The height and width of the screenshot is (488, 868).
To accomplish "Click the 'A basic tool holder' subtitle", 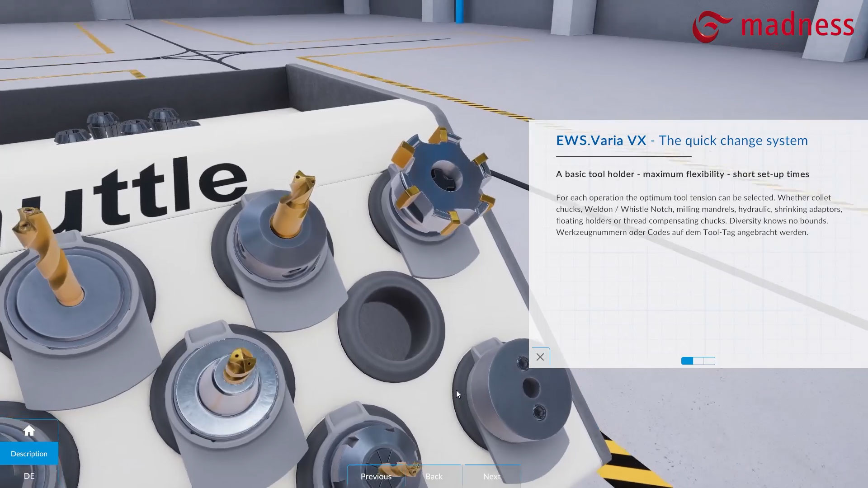I will tap(683, 174).
